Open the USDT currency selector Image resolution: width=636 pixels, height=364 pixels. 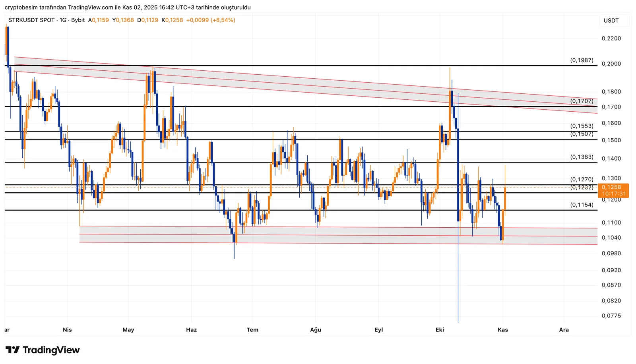pos(611,21)
